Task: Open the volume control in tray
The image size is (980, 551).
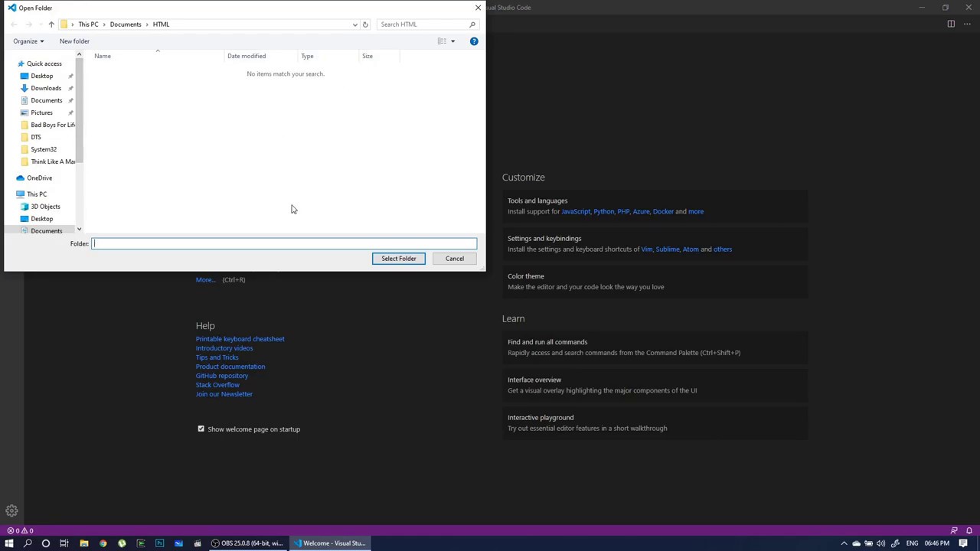Action: click(880, 543)
